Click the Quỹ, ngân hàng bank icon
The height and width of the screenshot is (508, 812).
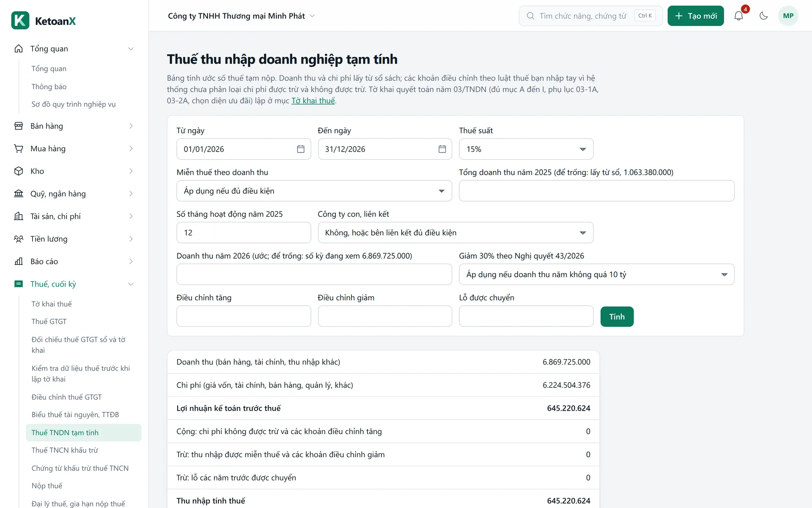pyautogui.click(x=19, y=193)
